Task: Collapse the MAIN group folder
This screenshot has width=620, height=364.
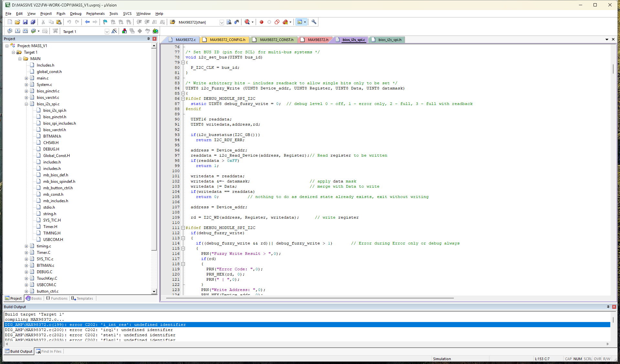Action: (x=20, y=59)
